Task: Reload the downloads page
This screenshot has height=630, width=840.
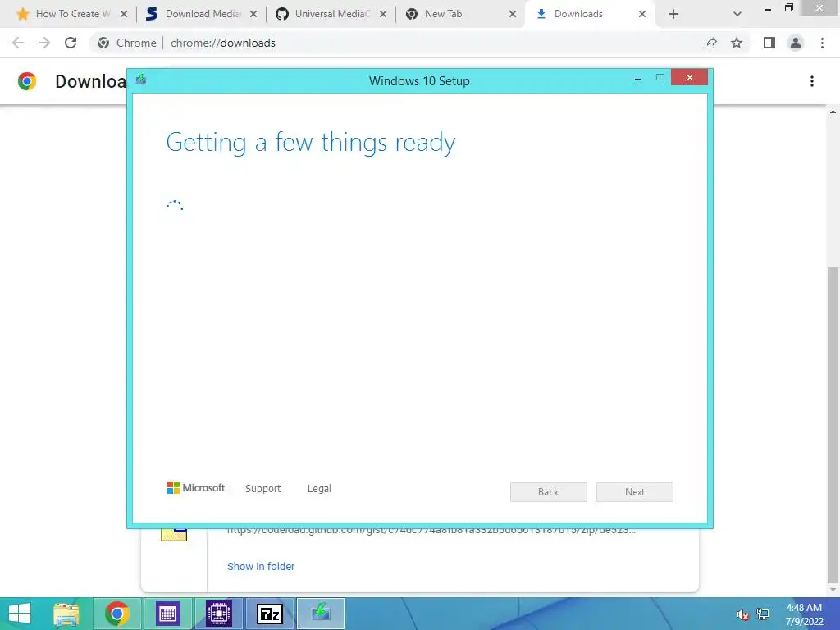Action: (71, 43)
